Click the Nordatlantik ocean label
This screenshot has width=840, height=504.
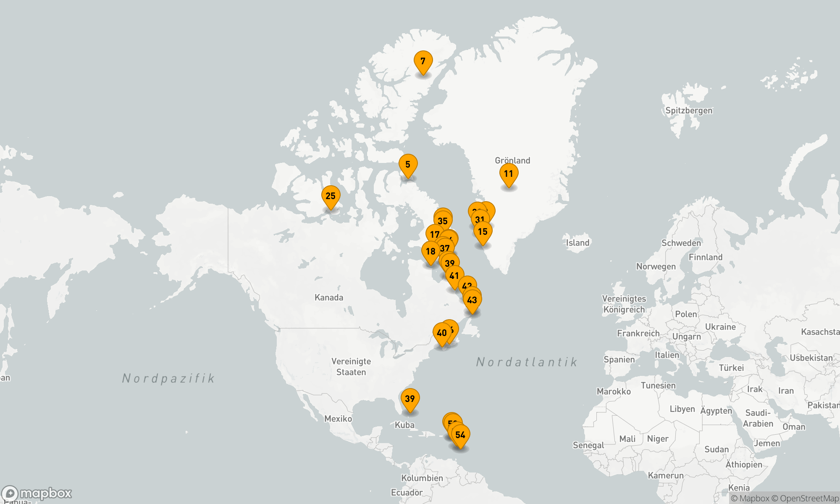point(527,362)
